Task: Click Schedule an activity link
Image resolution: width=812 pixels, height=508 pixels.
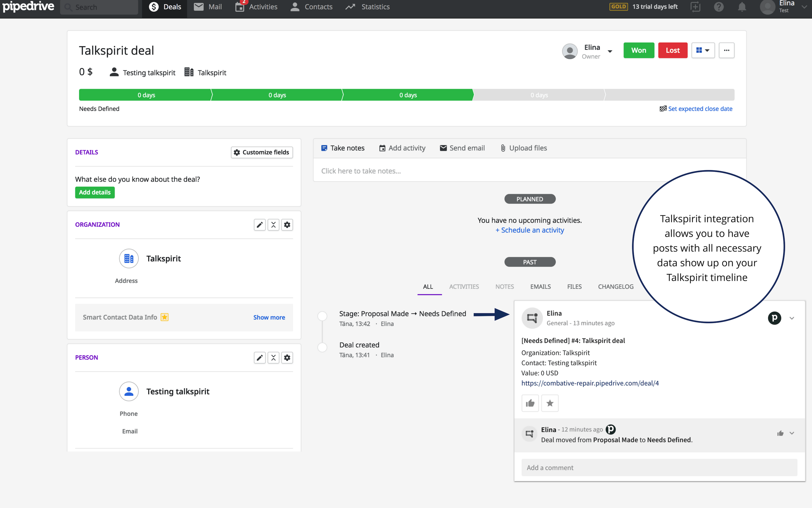Action: click(x=529, y=231)
